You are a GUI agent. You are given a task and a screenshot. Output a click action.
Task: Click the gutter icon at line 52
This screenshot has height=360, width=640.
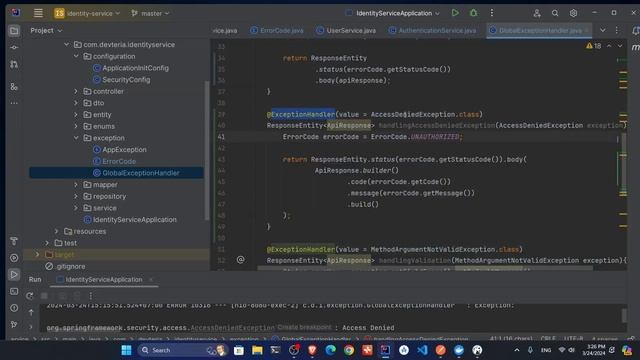pos(240,260)
